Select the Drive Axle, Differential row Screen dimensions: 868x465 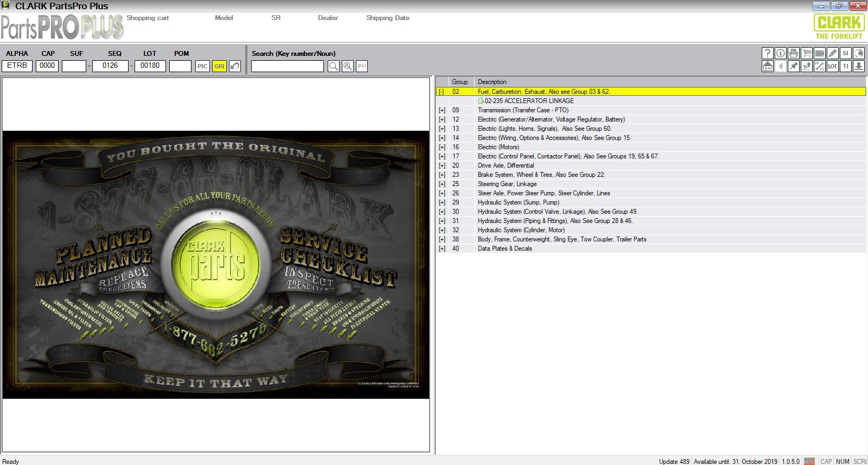point(650,165)
